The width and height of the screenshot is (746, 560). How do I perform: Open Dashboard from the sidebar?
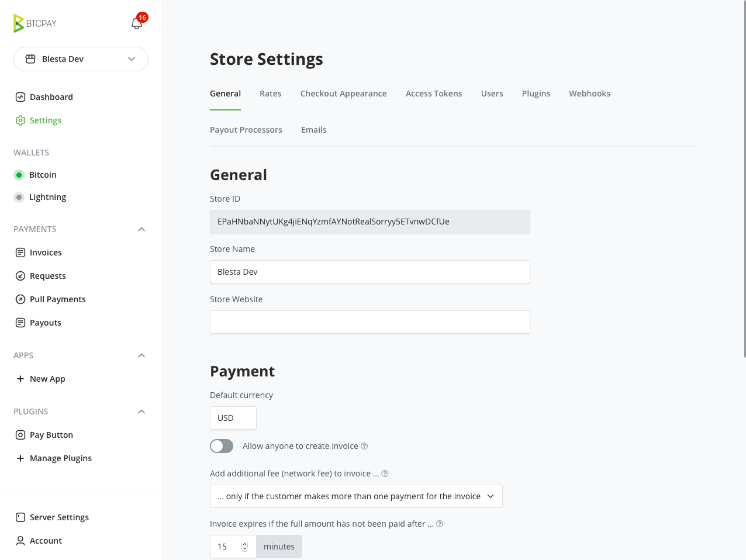51,97
